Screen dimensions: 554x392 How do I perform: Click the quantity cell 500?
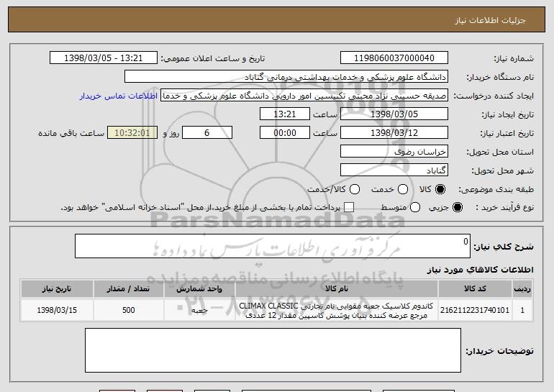[129, 310]
